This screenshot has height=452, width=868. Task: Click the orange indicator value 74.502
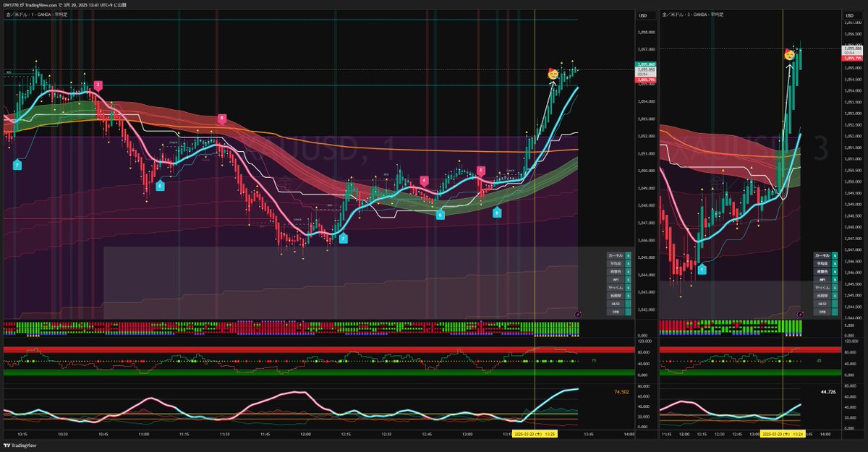tap(621, 391)
